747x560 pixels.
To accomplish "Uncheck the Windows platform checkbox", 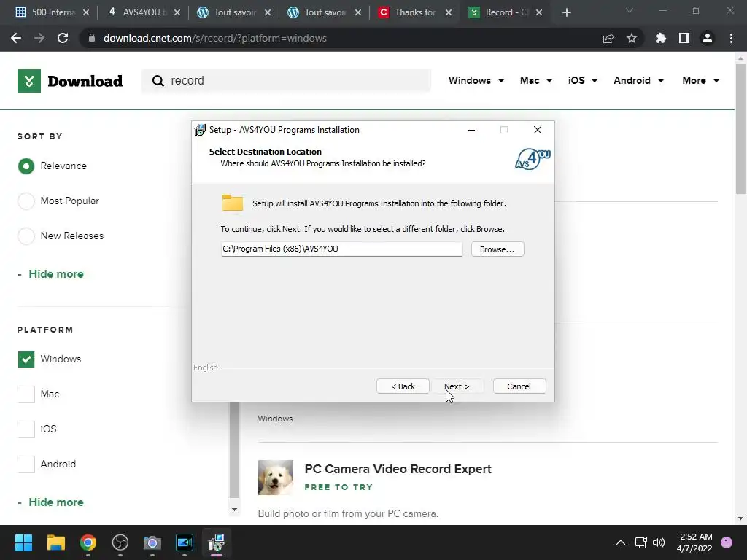I will coord(26,359).
